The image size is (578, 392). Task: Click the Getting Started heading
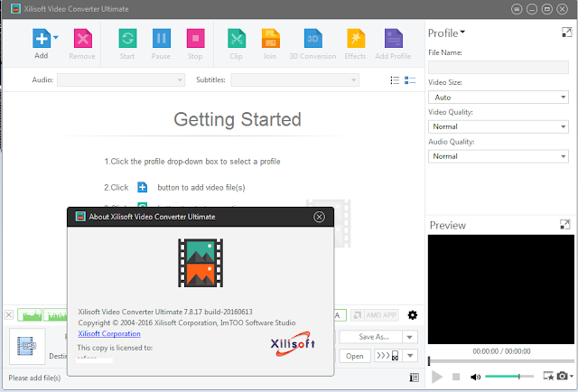[x=238, y=119]
